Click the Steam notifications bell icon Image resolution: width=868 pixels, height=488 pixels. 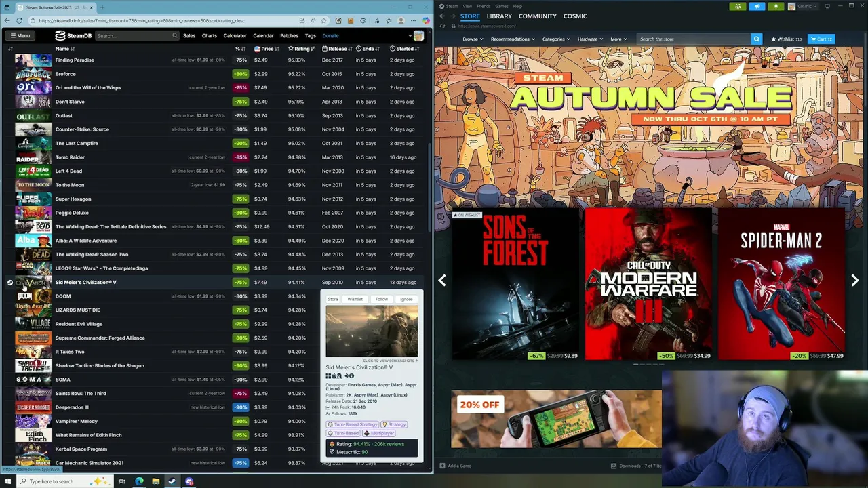click(776, 6)
